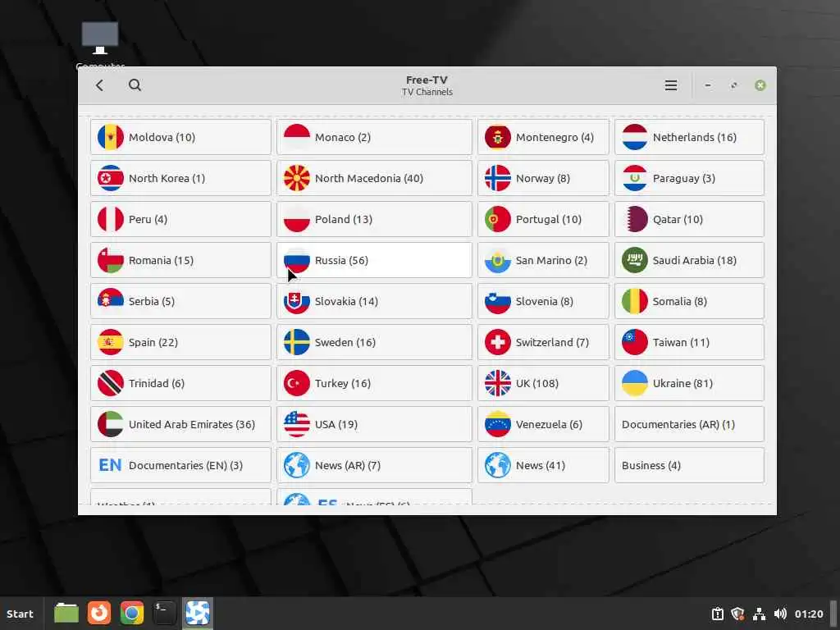
Task: Open the orange Firefox-style browser in taskbar
Action: (x=99, y=614)
